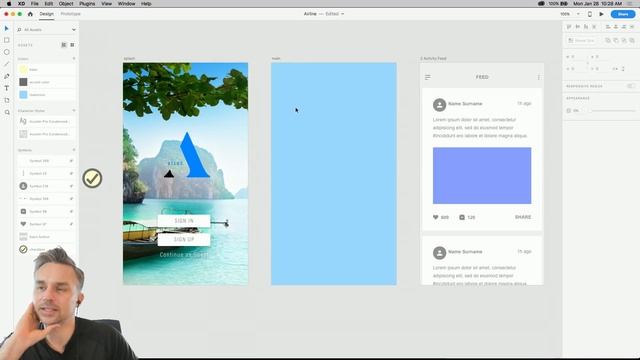
Task: Select the checkmark symbol in Assets list
Action: pos(23,249)
